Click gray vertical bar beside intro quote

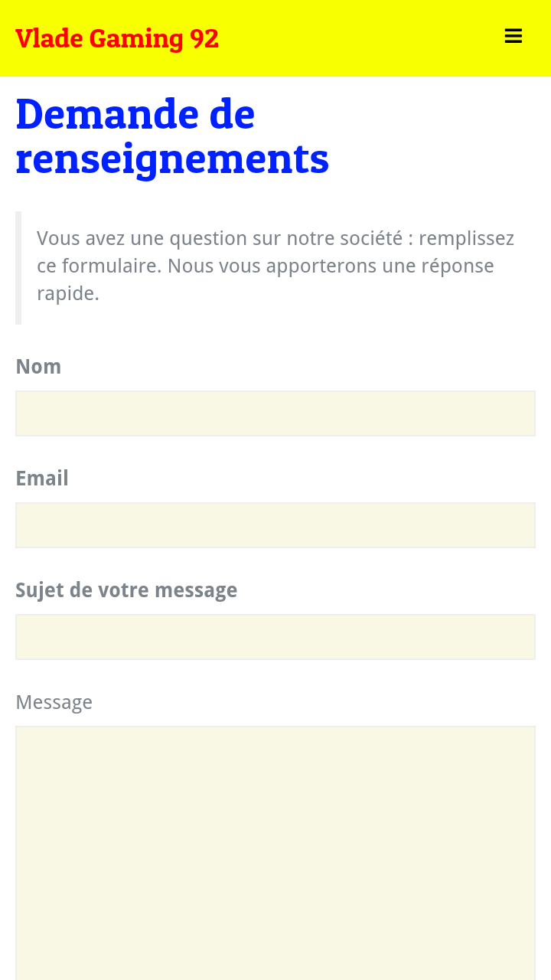pyautogui.click(x=18, y=268)
